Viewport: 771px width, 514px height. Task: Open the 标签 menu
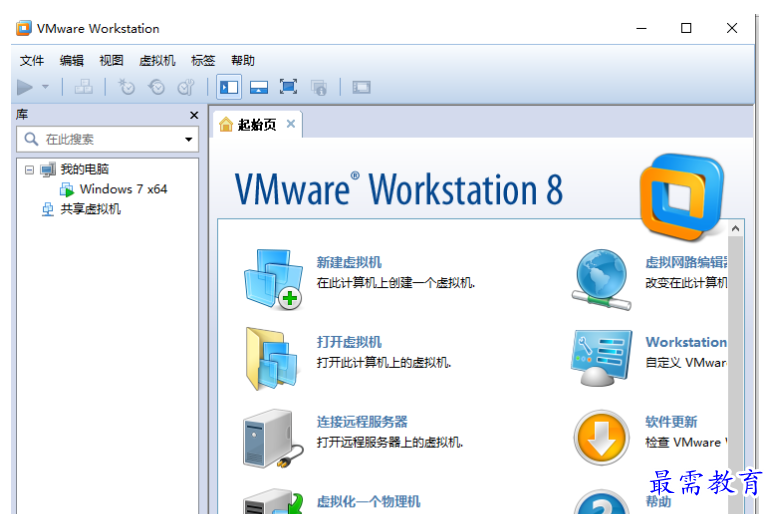coord(203,60)
